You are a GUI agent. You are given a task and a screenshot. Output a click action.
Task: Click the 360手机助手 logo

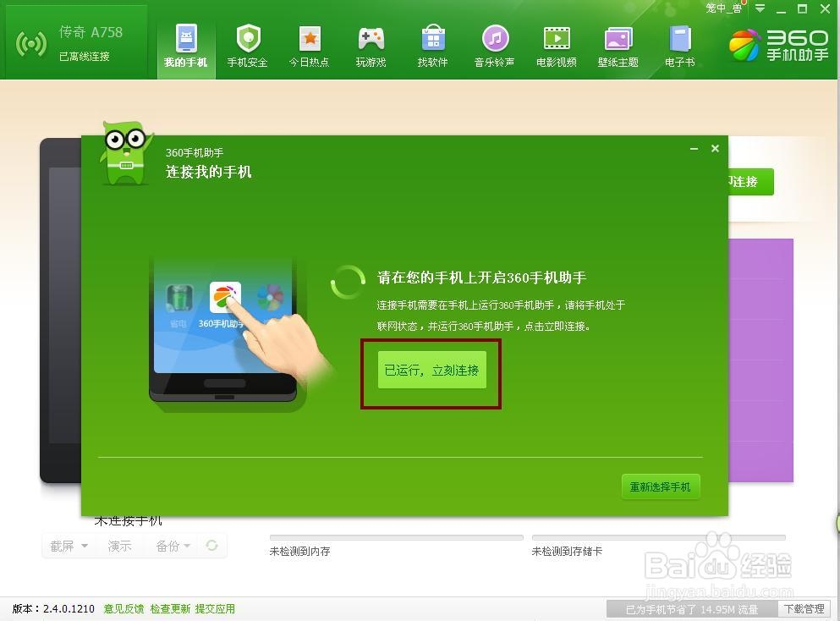pos(778,45)
